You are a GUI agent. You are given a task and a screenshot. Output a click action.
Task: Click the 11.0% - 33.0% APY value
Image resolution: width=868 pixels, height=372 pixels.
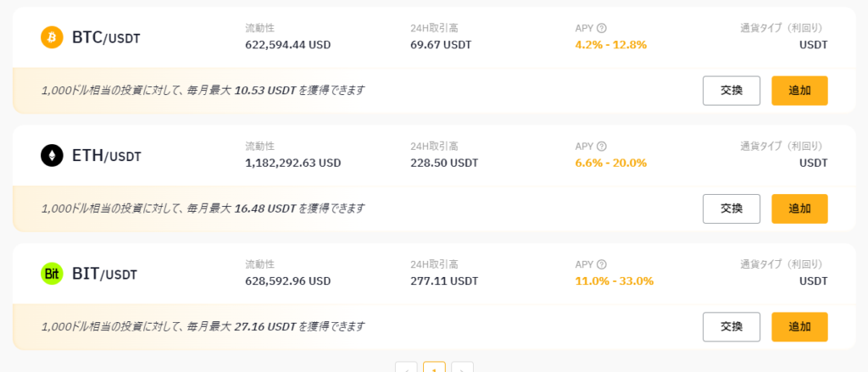[615, 280]
